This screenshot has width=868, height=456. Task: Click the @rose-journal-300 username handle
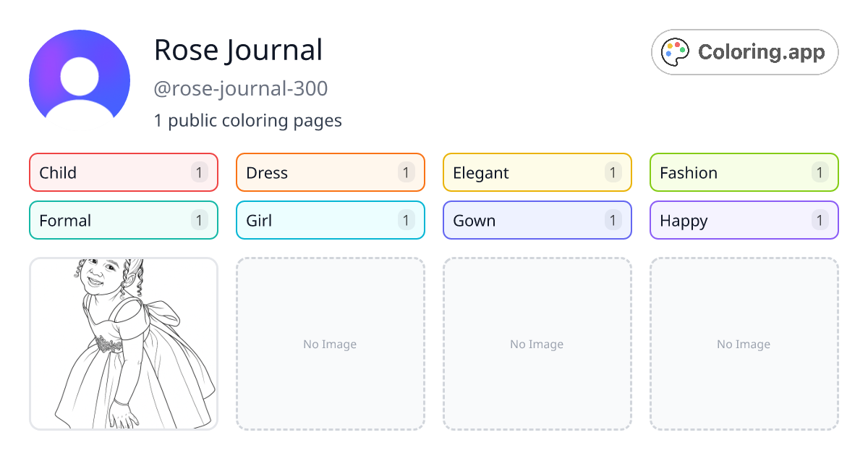click(x=241, y=88)
